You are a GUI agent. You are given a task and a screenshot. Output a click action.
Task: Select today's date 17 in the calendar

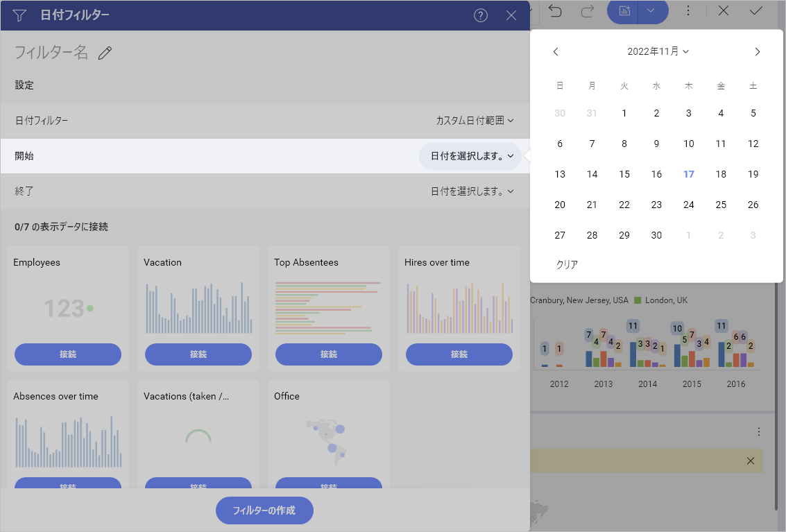tap(688, 174)
